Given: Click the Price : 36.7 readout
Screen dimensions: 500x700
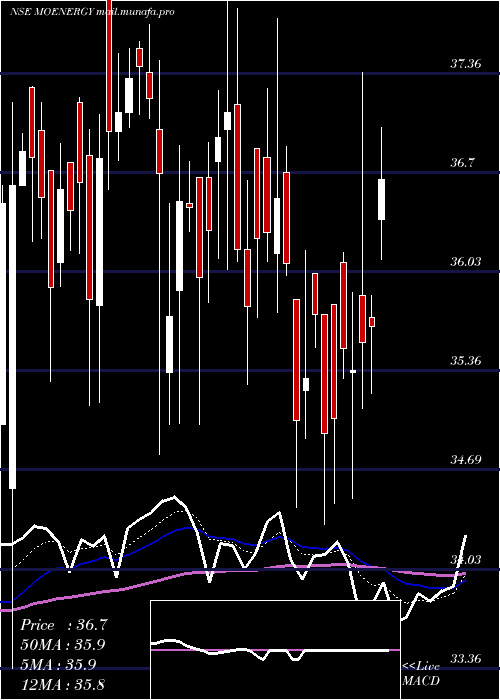Looking at the screenshot, I should pyautogui.click(x=64, y=625).
